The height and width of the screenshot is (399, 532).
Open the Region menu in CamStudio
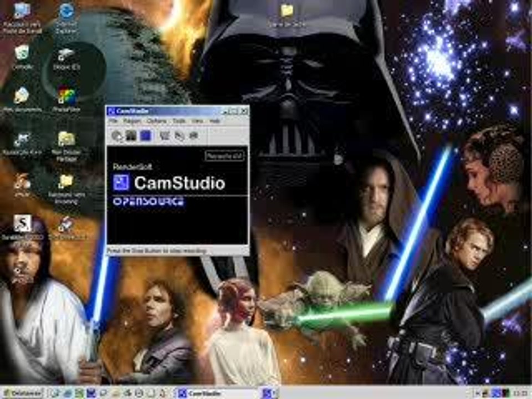[132, 121]
